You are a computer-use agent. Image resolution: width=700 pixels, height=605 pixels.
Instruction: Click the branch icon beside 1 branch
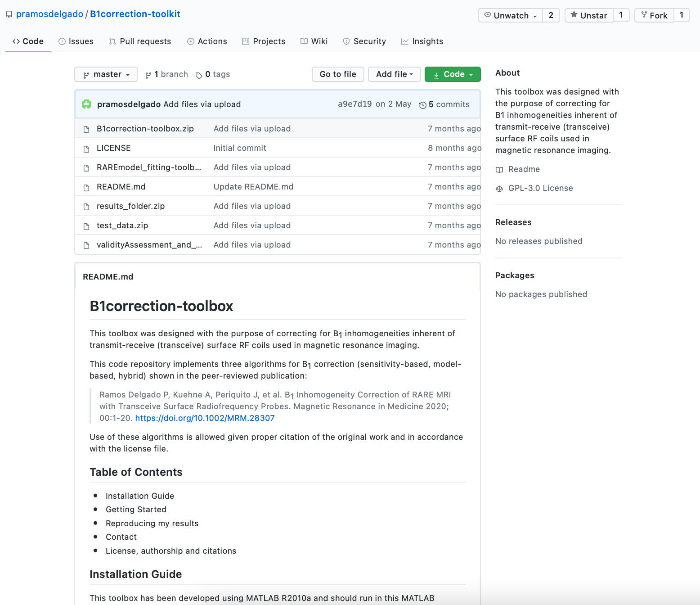[148, 75]
